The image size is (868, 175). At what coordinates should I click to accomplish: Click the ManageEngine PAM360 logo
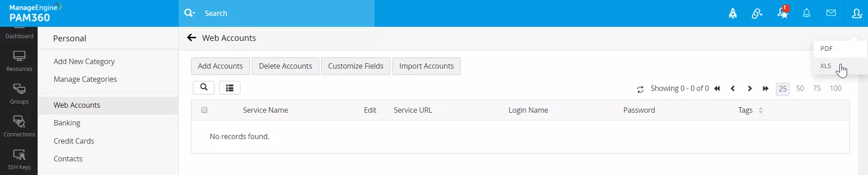(35, 13)
